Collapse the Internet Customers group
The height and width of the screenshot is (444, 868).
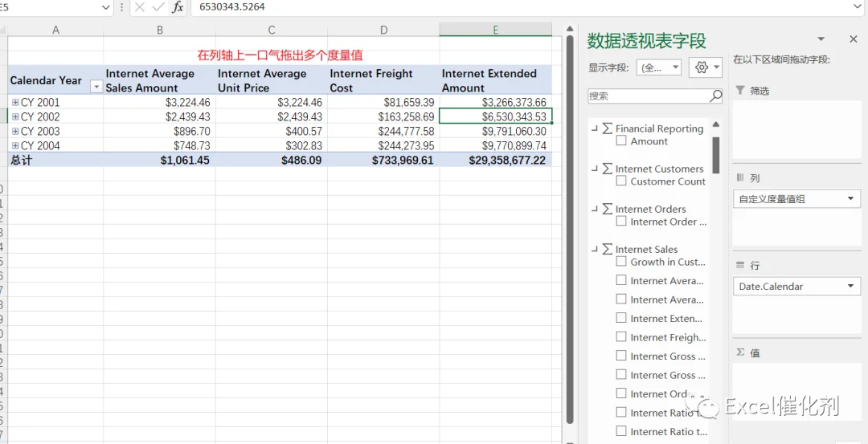click(x=595, y=169)
